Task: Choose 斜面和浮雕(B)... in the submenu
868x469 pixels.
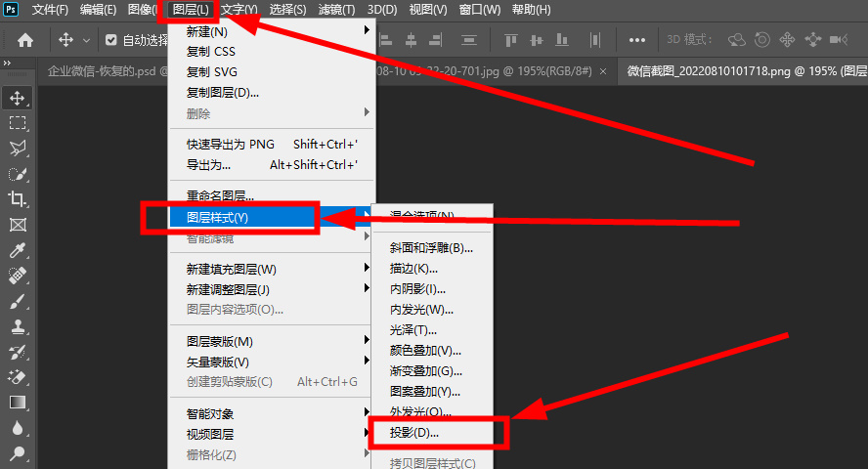Action: 432,248
